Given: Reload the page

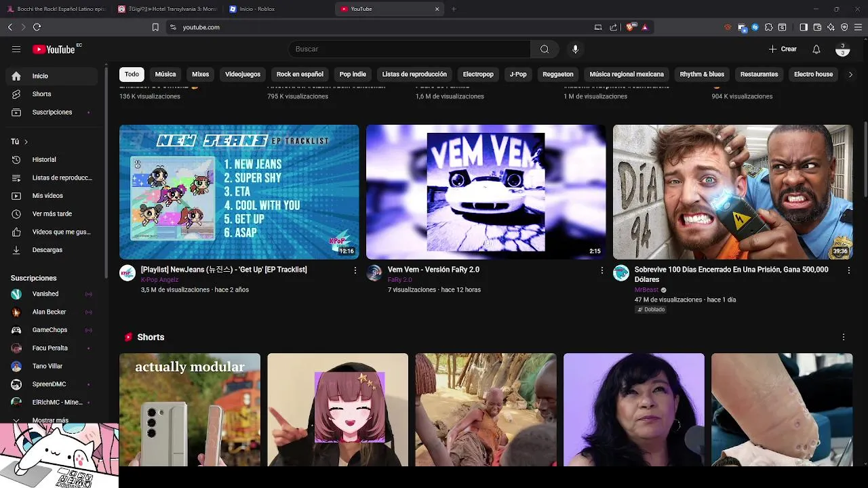Looking at the screenshot, I should tap(37, 27).
